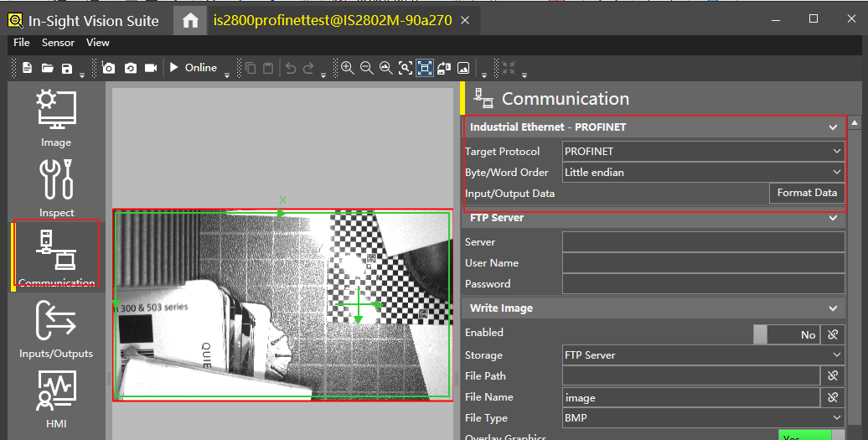Screen dimensions: 868x440
Task: Open the Target Protocol dropdown
Action: [702, 152]
